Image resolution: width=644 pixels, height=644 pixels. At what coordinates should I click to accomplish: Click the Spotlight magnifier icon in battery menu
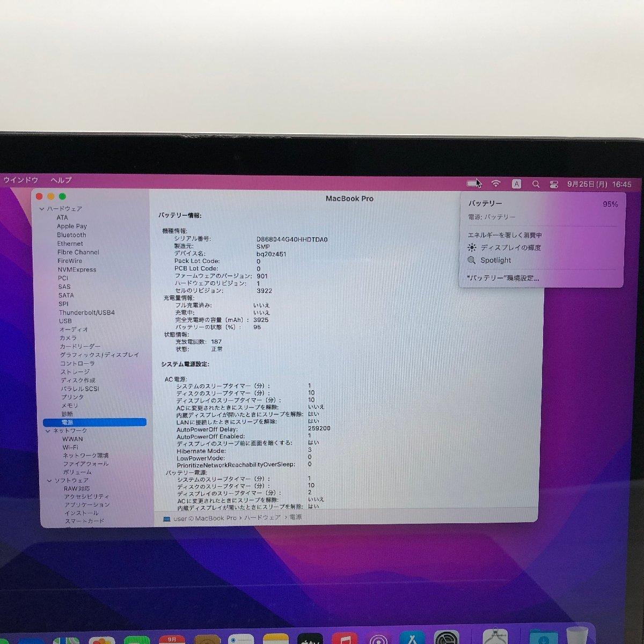click(472, 260)
